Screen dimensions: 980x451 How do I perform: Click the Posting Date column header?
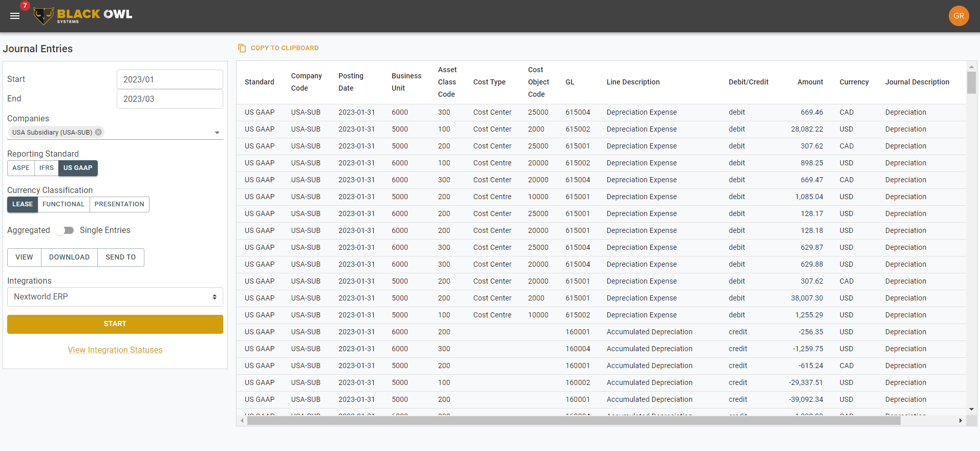click(x=351, y=82)
